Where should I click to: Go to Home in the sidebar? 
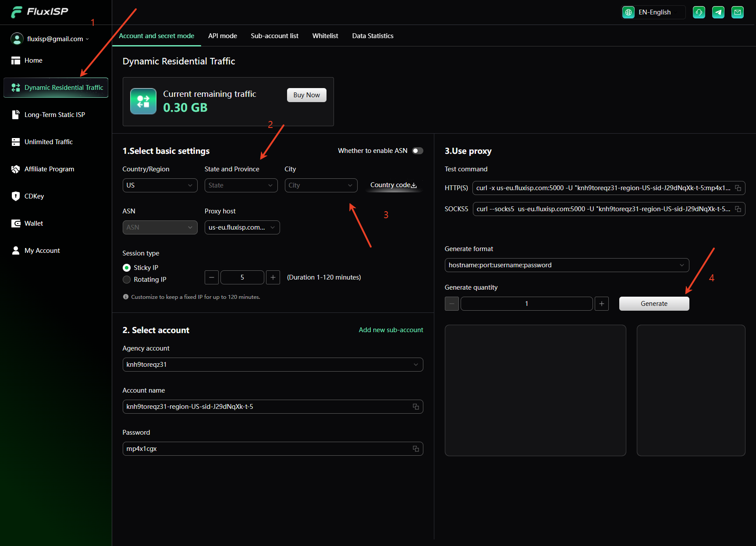pos(33,60)
